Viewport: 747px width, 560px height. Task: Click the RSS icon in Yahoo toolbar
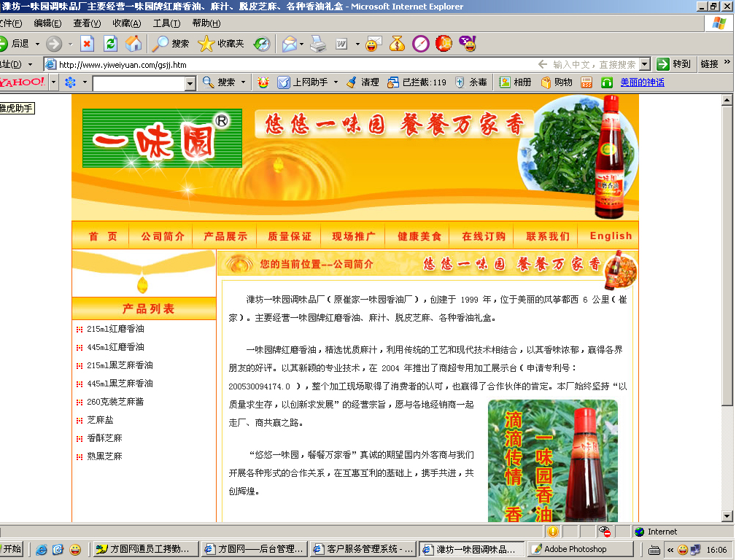tap(587, 82)
